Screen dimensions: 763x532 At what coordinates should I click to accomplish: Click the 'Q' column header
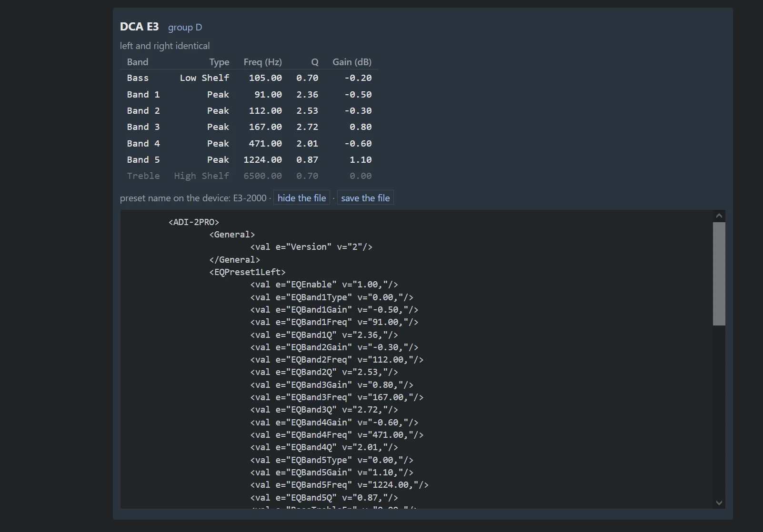point(315,62)
